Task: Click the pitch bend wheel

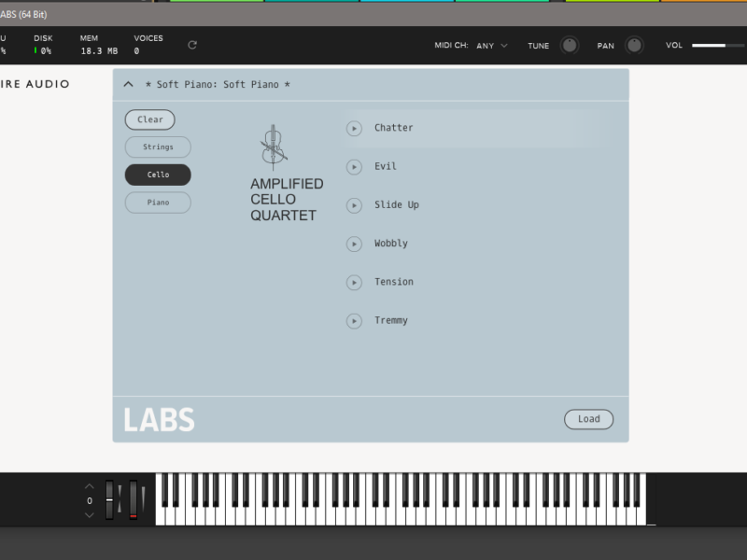Action: [x=109, y=499]
